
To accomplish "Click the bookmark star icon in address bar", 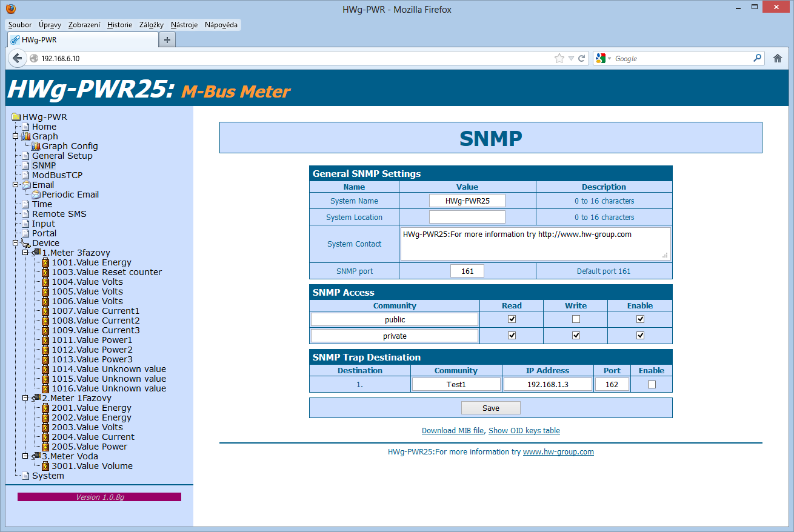I will pos(559,59).
